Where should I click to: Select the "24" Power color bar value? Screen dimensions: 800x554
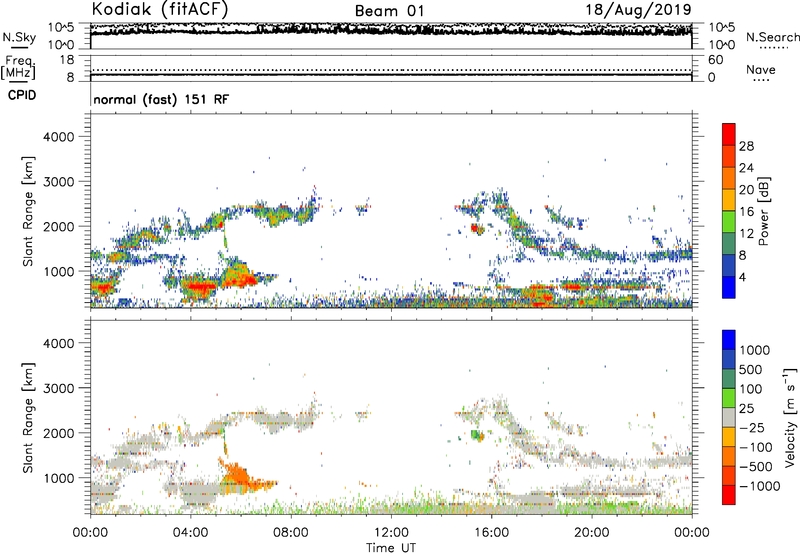point(746,168)
